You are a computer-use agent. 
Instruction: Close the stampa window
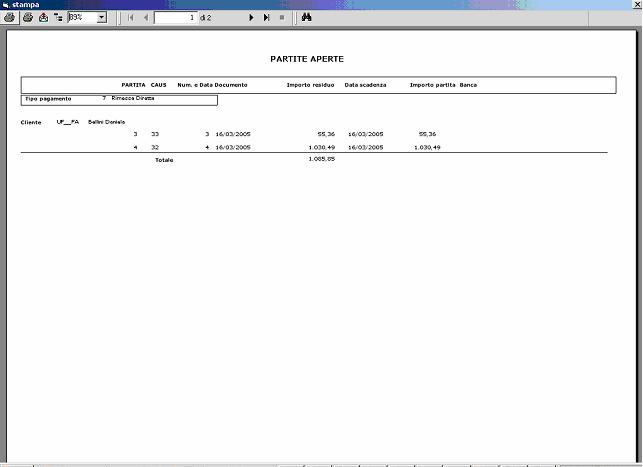(x=638, y=5)
